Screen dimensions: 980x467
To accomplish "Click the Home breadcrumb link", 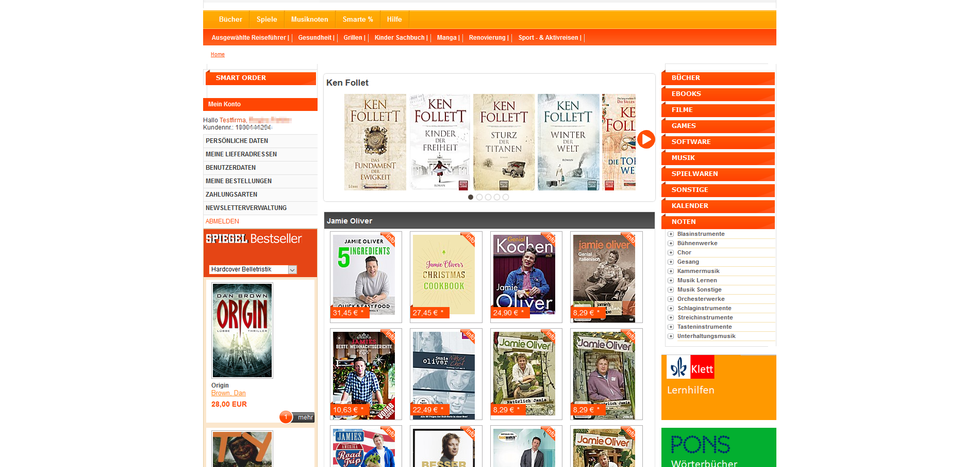I will click(x=218, y=54).
